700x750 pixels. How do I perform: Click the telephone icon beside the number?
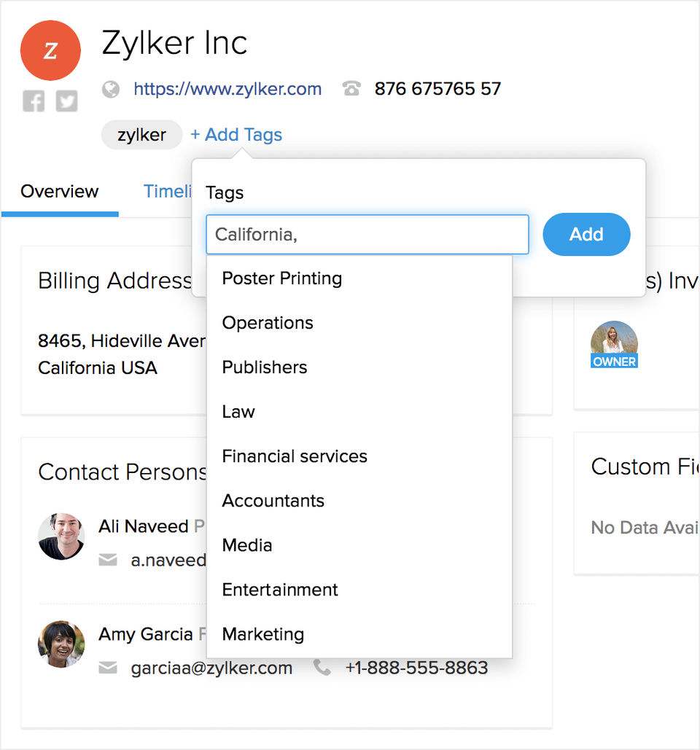tap(351, 90)
